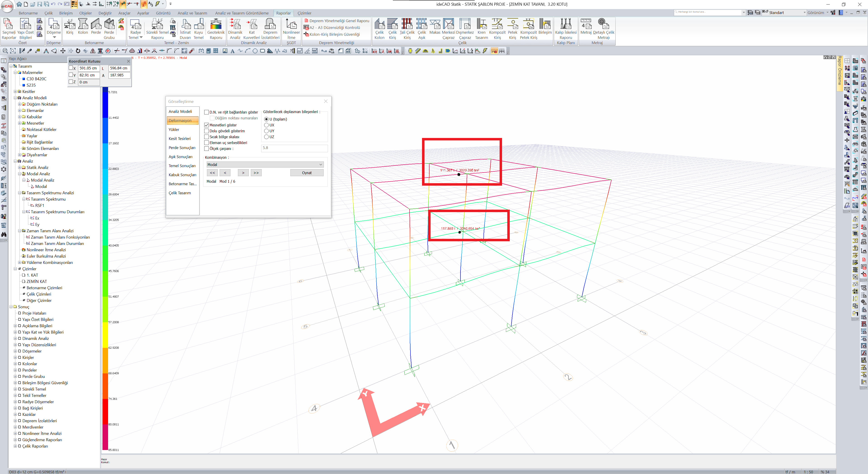This screenshot has width=868, height=474.
Task: Open İstinat Duvarı report
Action: [185, 29]
